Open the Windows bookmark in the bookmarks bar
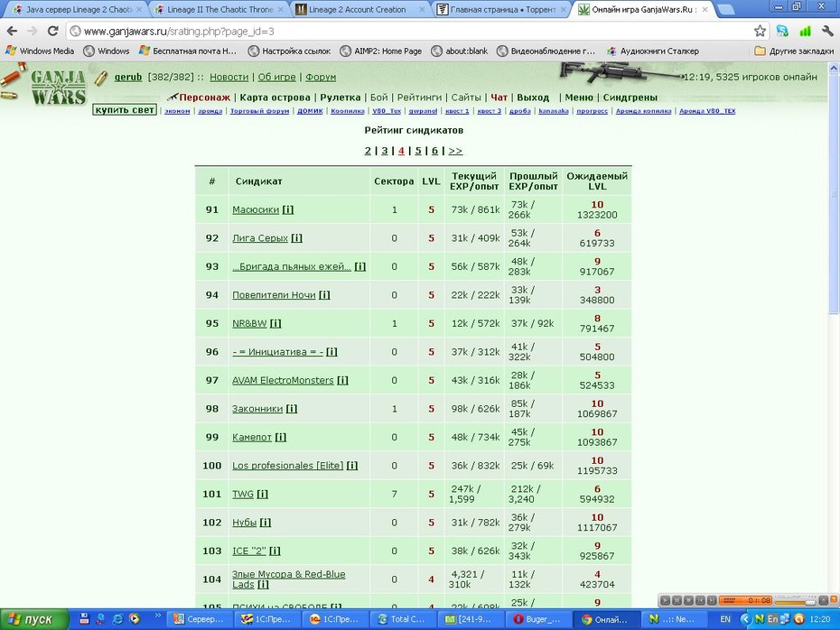Screen dimensions: 840x630 [x=107, y=51]
